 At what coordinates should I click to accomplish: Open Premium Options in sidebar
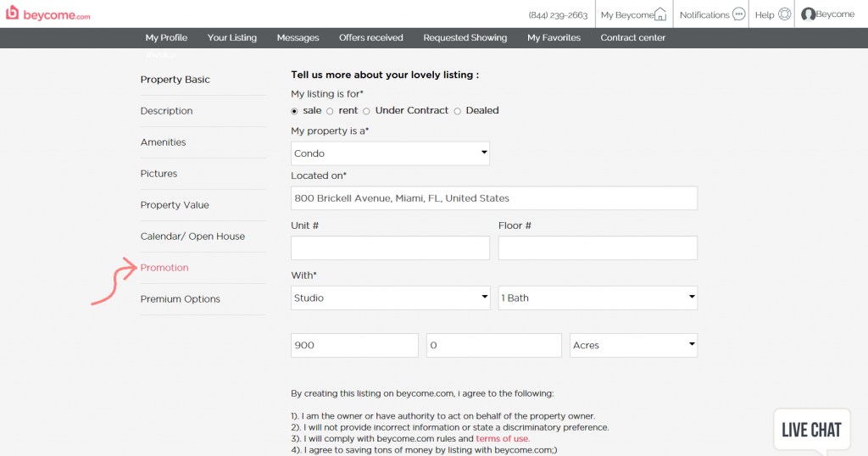tap(180, 299)
